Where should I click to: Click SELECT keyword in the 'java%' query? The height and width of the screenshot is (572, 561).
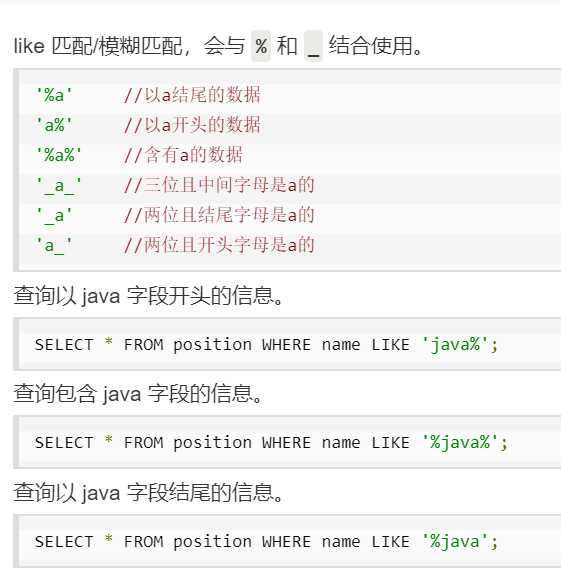click(64, 345)
